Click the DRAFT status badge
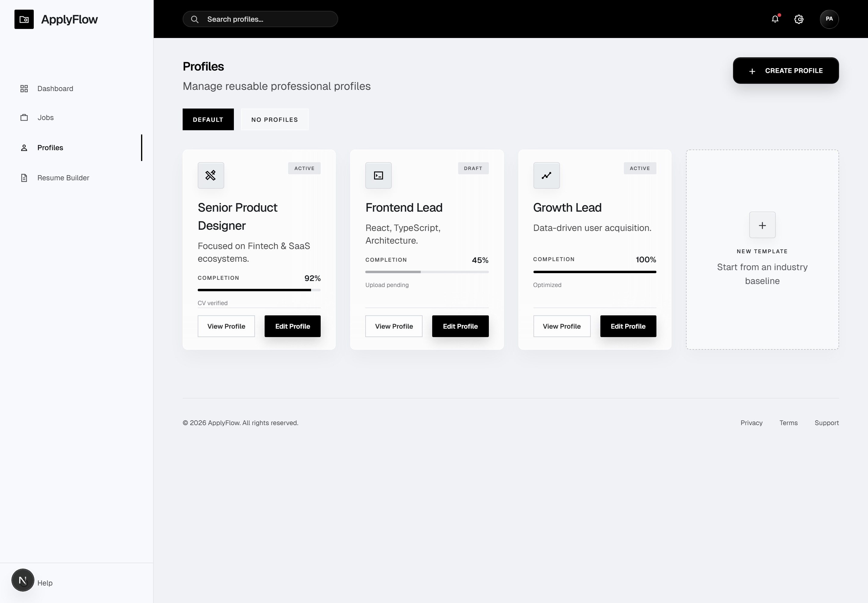This screenshot has width=868, height=603. 473,169
